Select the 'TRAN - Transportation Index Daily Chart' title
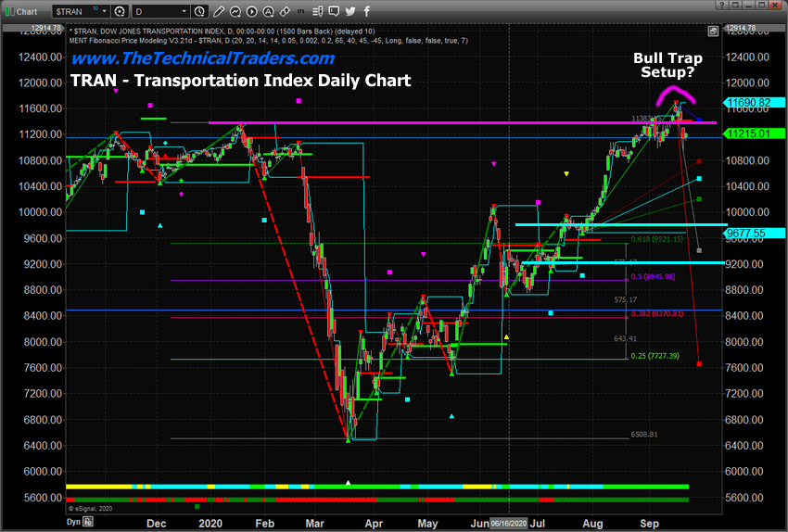Image resolution: width=788 pixels, height=532 pixels. 240,81
